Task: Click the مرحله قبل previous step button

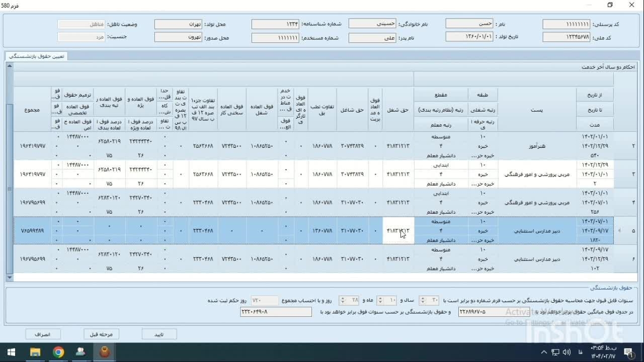Action: pos(101,334)
